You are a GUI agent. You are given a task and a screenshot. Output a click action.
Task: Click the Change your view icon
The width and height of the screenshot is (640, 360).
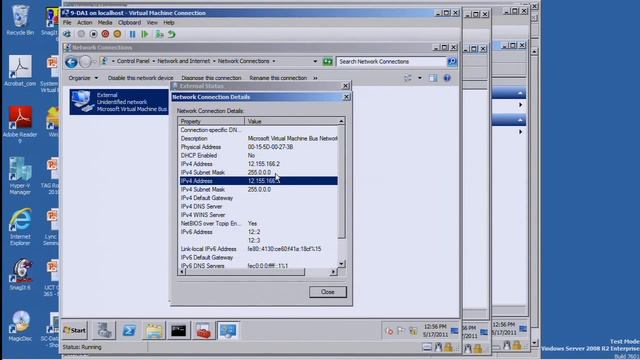click(x=408, y=78)
